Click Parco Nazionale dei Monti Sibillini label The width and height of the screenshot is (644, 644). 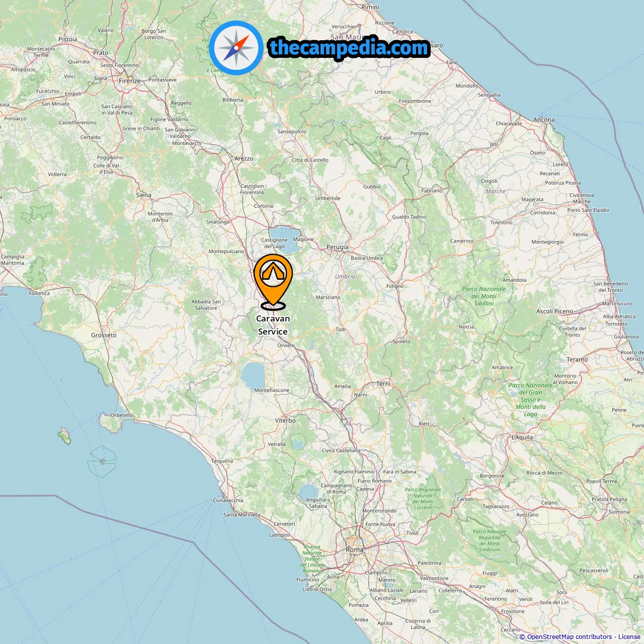click(484, 296)
